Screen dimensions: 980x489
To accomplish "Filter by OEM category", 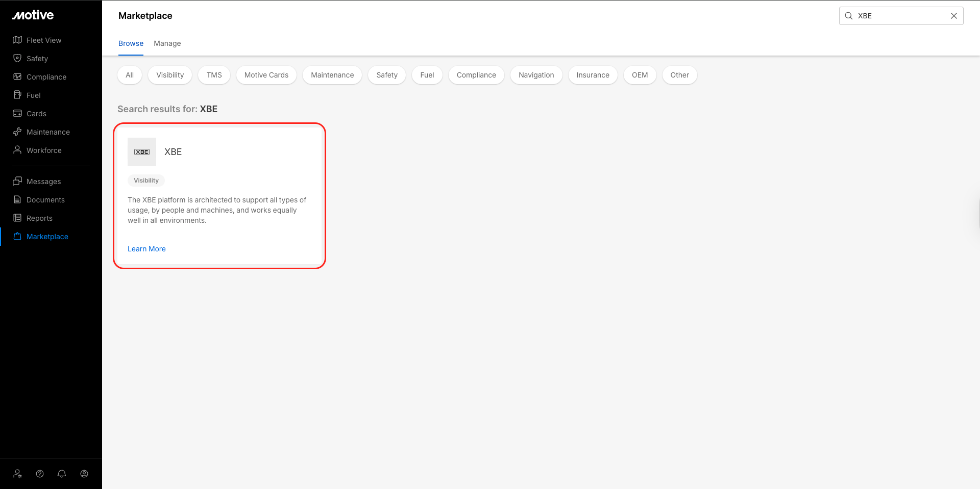I will point(640,75).
